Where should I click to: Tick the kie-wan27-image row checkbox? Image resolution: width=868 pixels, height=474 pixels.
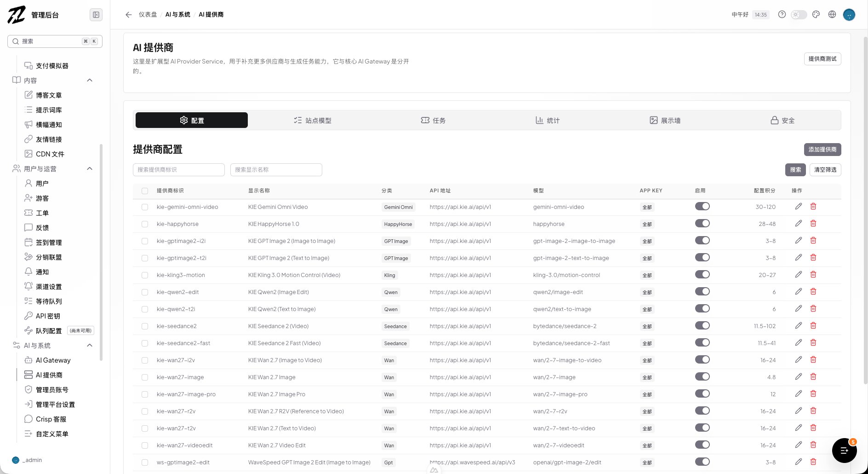pyautogui.click(x=145, y=377)
